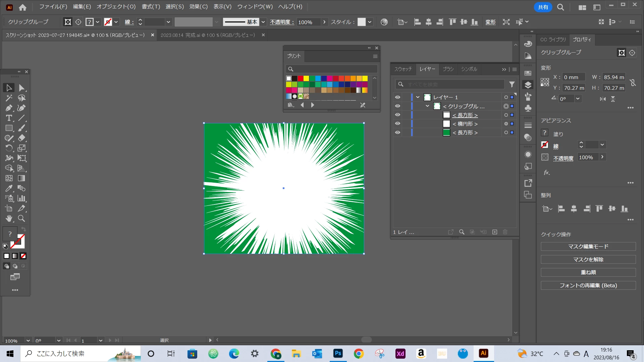The height and width of the screenshot is (362, 644).
Task: Switch to the スウォッチ tab
Action: (x=403, y=69)
